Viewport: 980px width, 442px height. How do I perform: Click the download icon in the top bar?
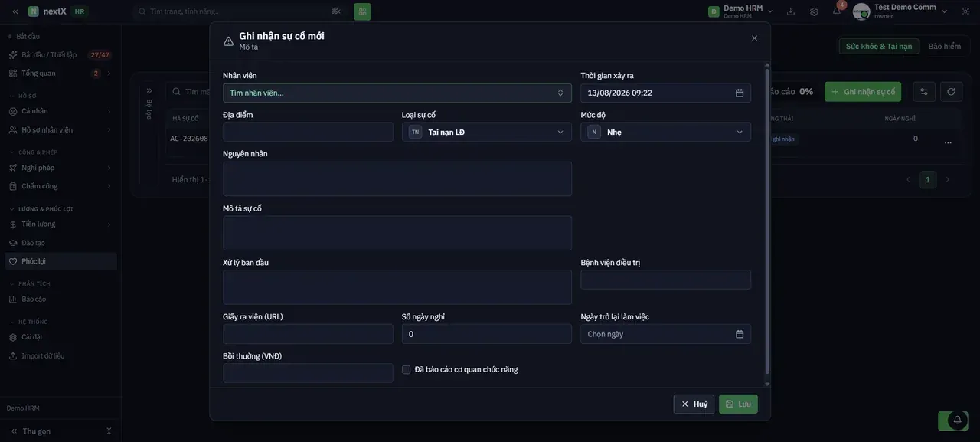coord(791,11)
